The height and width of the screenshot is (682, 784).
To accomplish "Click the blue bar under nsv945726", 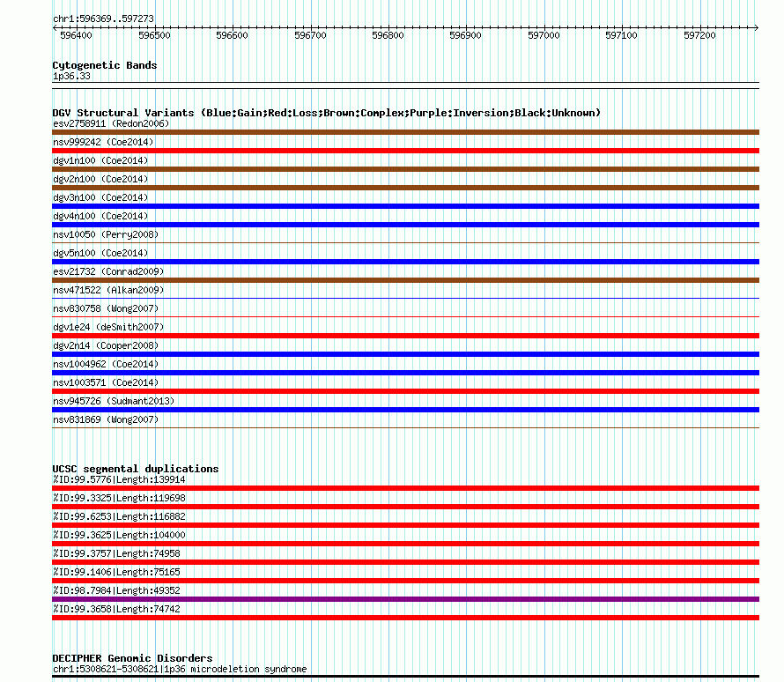I will [405, 410].
